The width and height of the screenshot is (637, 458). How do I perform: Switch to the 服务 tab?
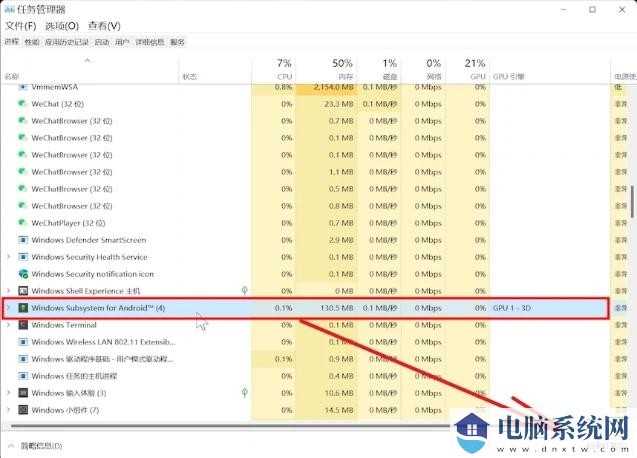pyautogui.click(x=177, y=42)
